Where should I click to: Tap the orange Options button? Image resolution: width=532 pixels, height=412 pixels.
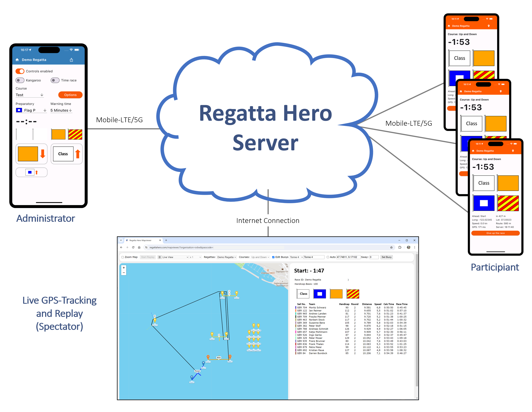(x=70, y=95)
